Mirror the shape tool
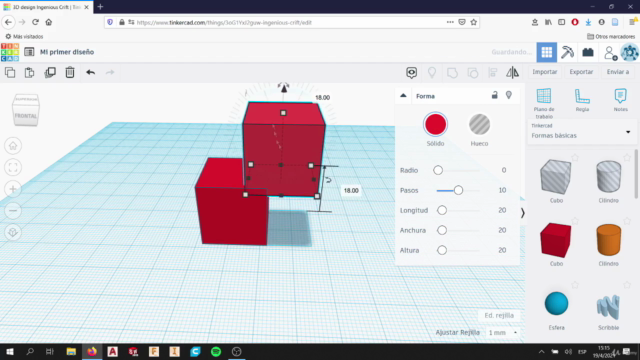Image resolution: width=640 pixels, height=360 pixels. (x=513, y=73)
